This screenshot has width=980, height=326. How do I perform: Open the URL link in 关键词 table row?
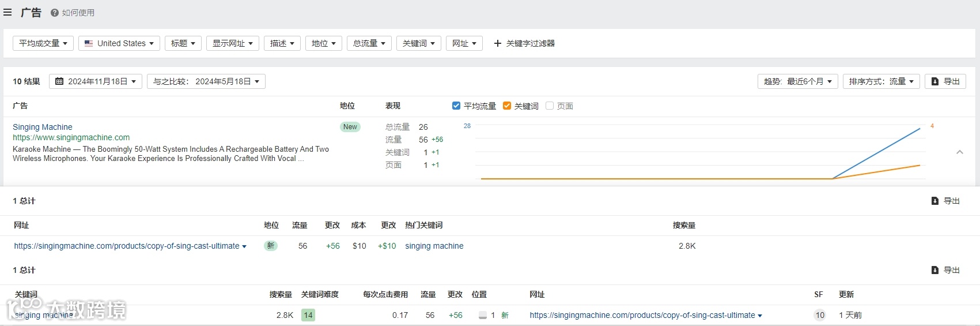pos(642,315)
